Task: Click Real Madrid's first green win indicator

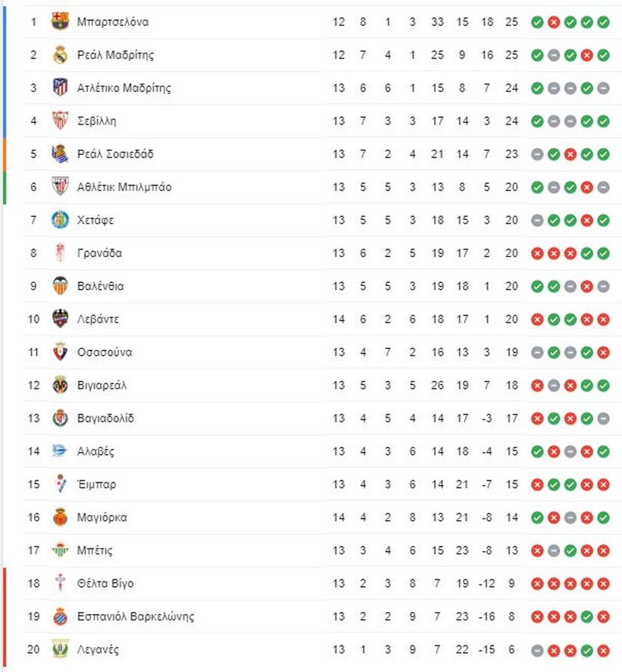Action: tap(537, 56)
